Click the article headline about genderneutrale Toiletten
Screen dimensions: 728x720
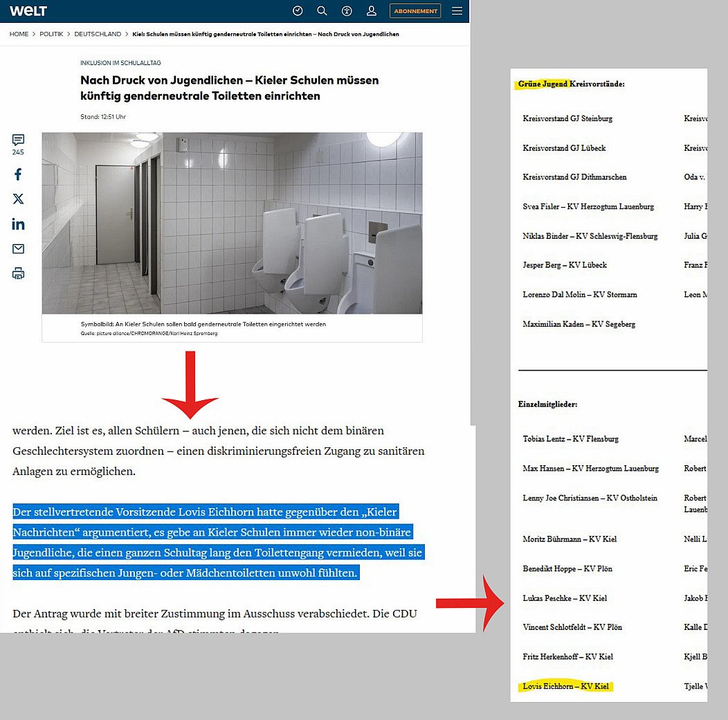coord(229,88)
